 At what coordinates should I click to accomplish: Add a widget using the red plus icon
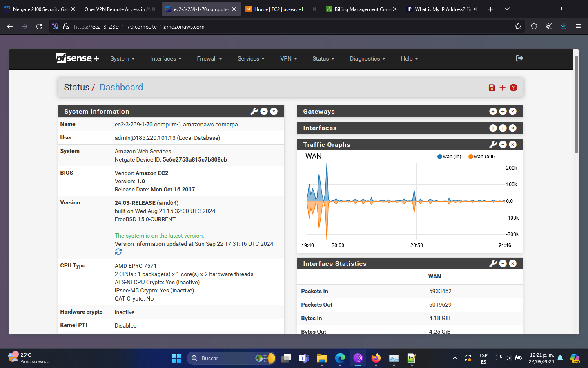tap(502, 88)
